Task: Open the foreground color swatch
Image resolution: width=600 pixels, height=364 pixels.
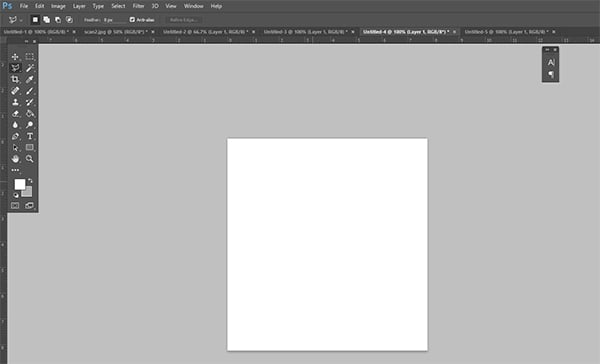Action: [x=20, y=184]
